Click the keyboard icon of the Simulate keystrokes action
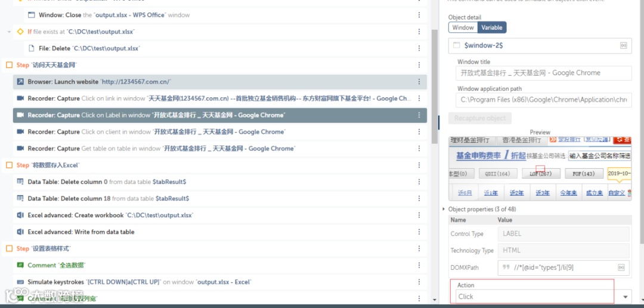Image resolution: width=644 pixels, height=308 pixels. pos(20,282)
